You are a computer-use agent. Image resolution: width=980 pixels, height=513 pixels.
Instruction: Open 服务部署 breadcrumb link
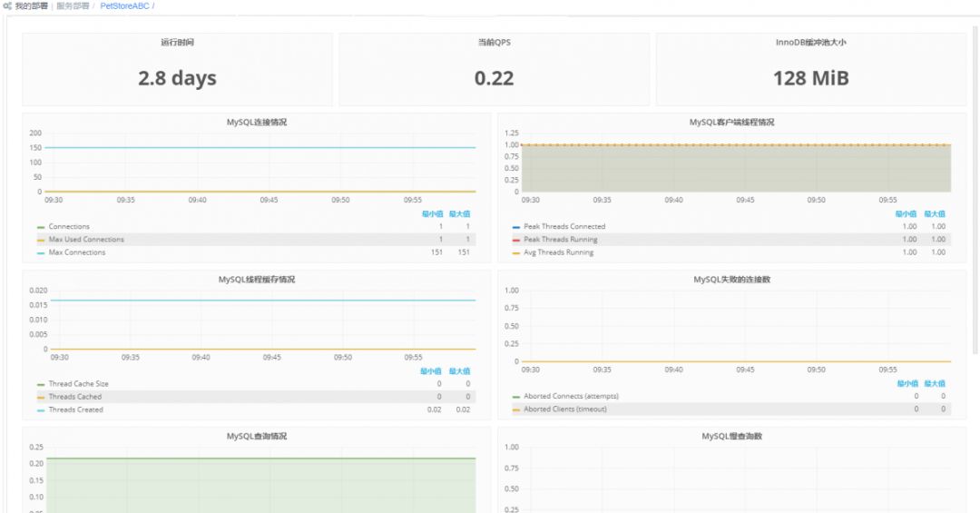pos(73,5)
